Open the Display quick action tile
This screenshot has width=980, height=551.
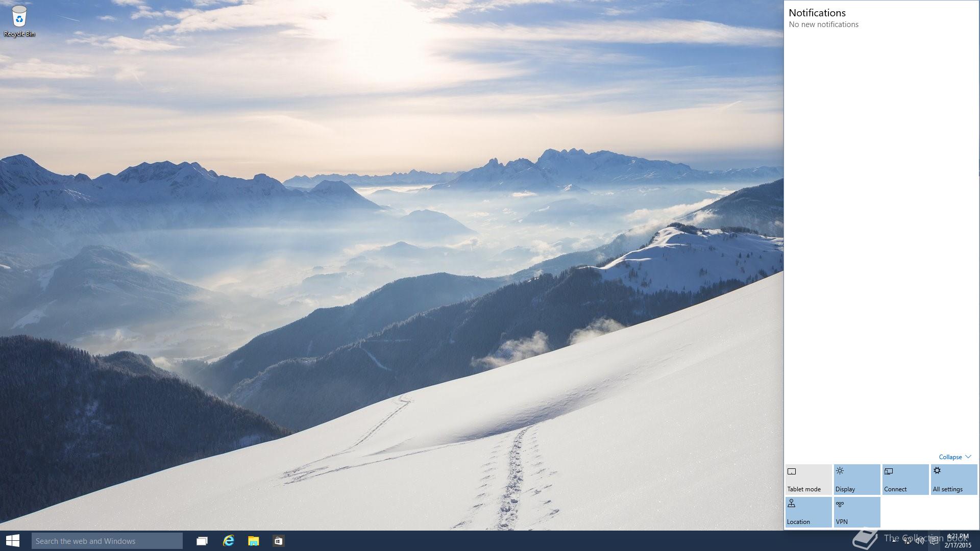(856, 480)
